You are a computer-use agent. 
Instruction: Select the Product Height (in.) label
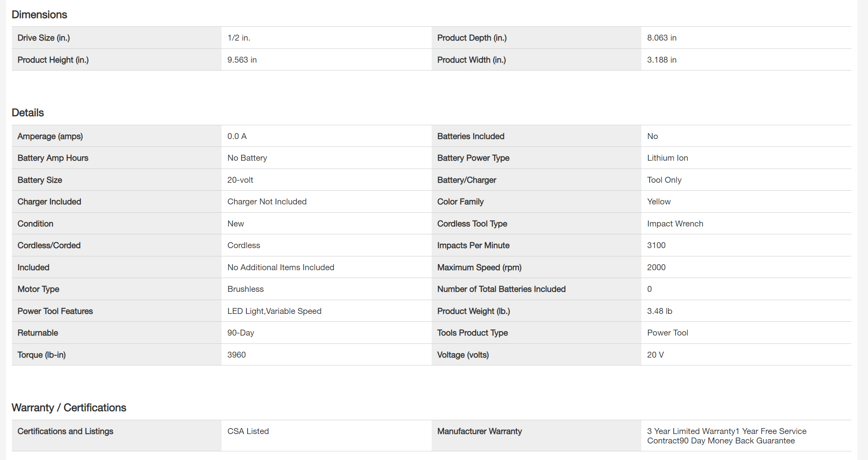point(53,60)
